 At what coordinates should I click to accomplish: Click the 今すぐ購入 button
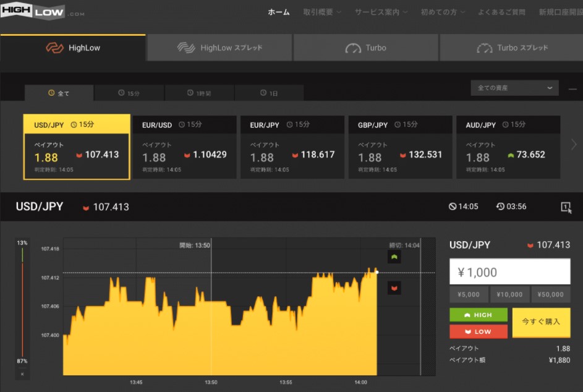click(x=542, y=323)
